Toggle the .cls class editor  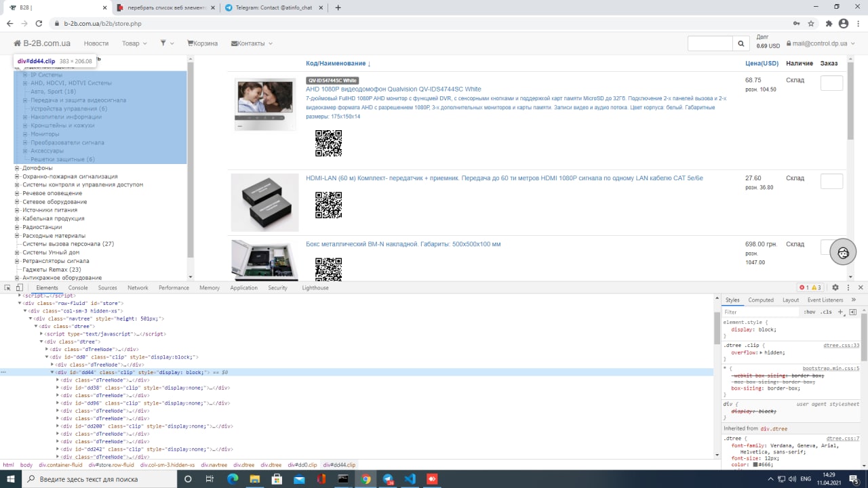tap(826, 312)
